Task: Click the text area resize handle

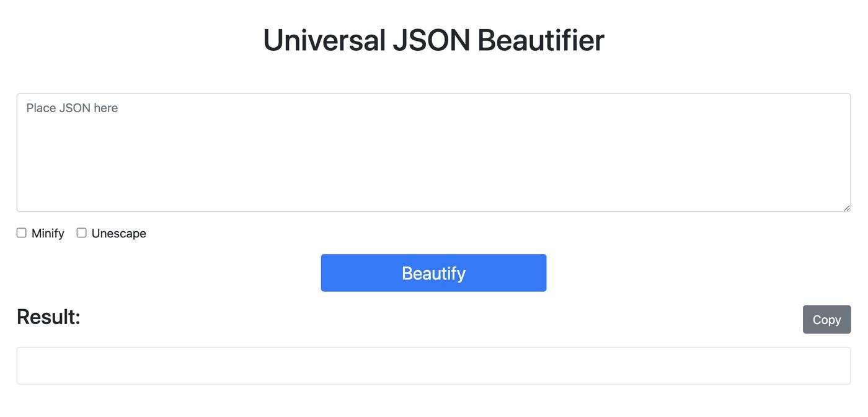Action: [x=846, y=208]
